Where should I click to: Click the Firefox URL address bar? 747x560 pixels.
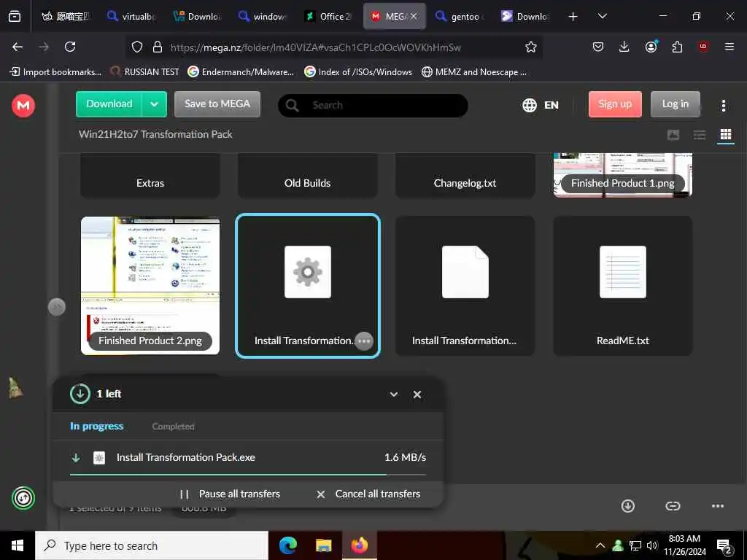pos(333,47)
